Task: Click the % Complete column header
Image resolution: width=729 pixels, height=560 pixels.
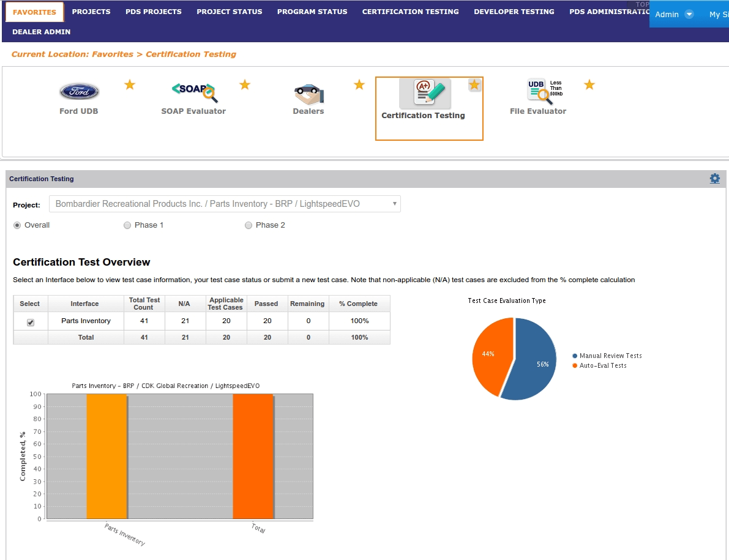Action: 359,304
